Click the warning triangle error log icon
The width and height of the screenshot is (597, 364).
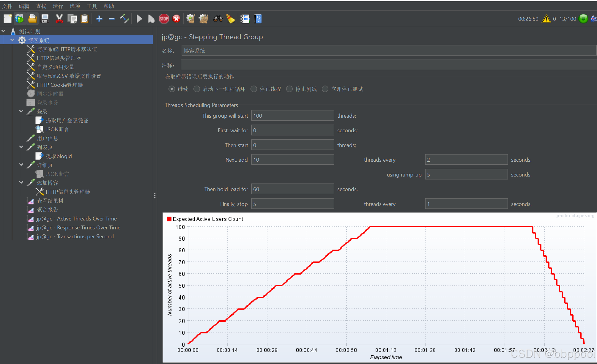pos(546,19)
